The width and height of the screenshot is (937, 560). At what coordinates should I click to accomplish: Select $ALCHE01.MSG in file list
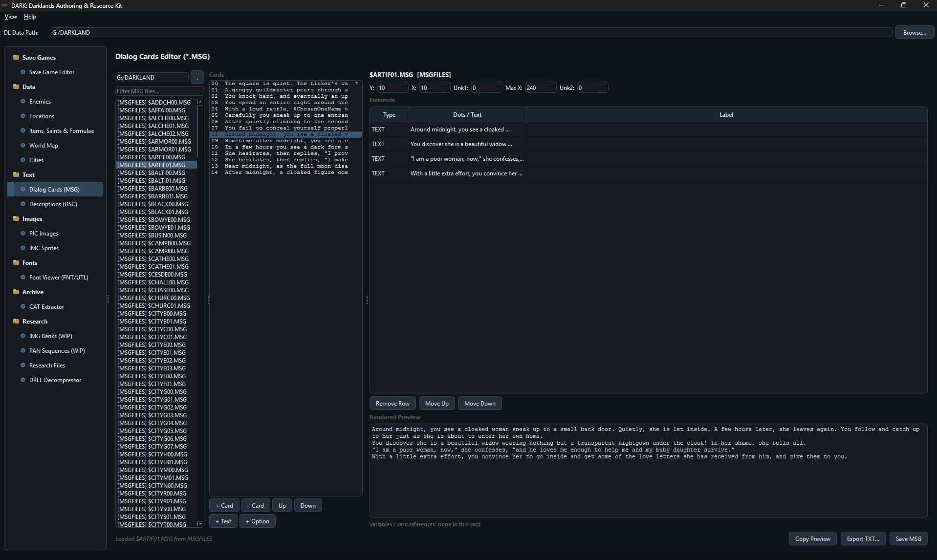(156, 126)
